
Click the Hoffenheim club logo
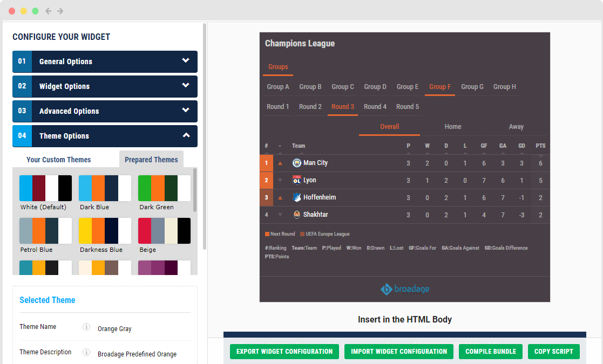[297, 197]
